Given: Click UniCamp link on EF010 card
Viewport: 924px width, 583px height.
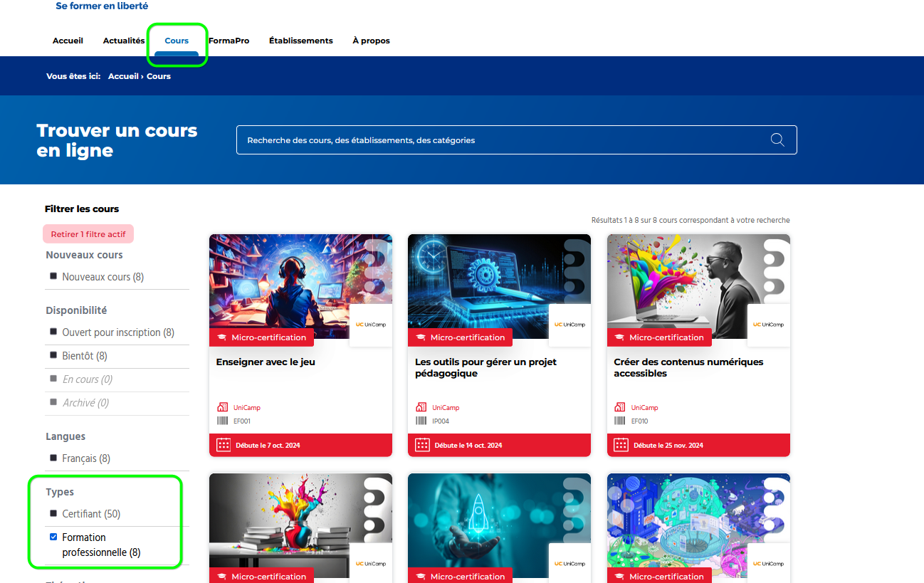Looking at the screenshot, I should click(x=645, y=408).
